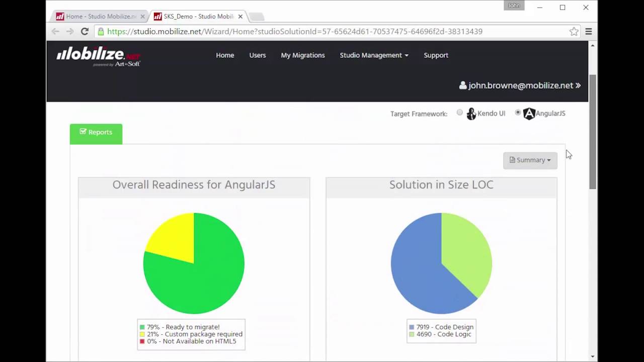Select the AngularJS radio button

click(x=518, y=113)
